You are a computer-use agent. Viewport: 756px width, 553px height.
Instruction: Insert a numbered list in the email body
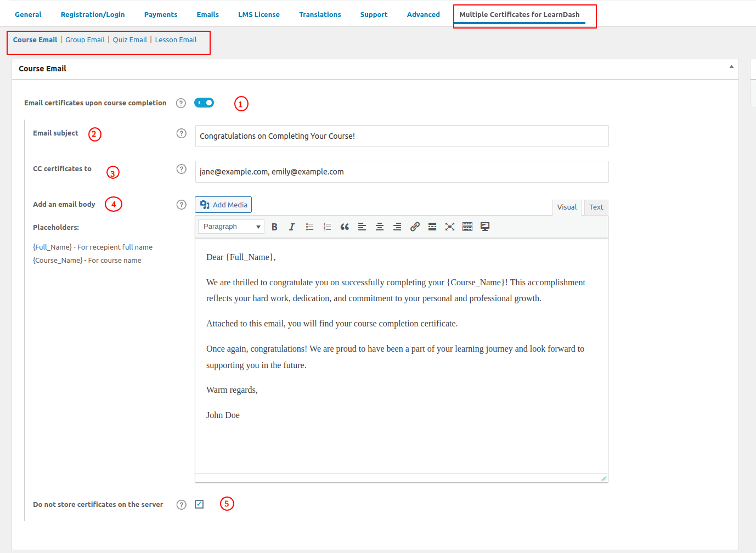click(x=327, y=226)
